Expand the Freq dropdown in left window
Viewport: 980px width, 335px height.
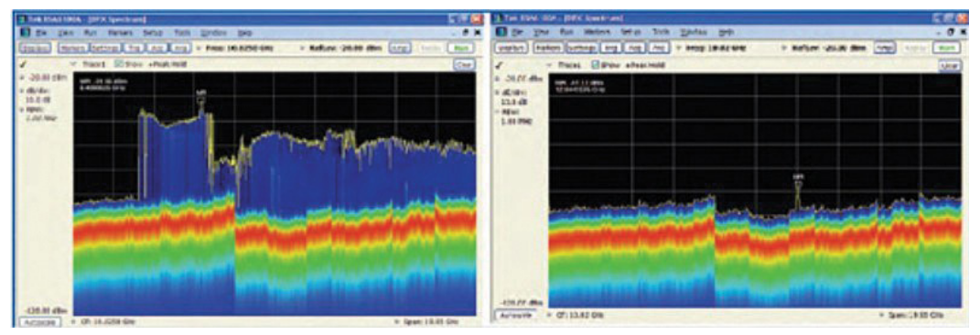click(199, 48)
